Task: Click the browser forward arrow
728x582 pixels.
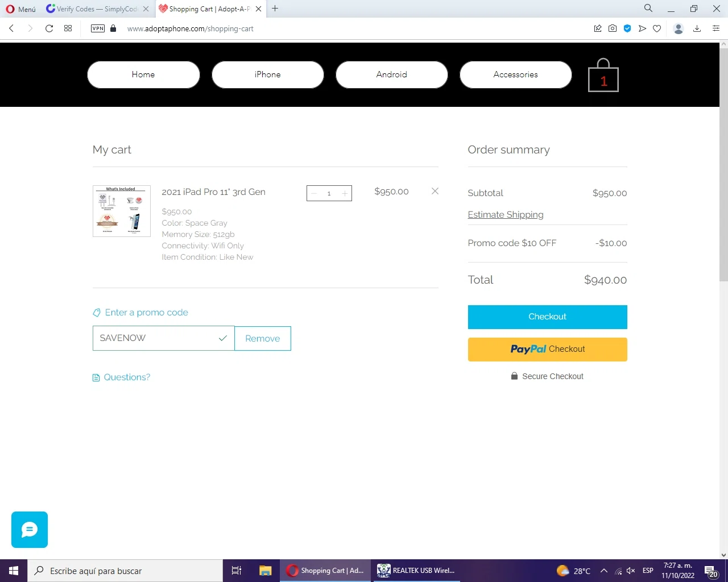Action: [30, 28]
